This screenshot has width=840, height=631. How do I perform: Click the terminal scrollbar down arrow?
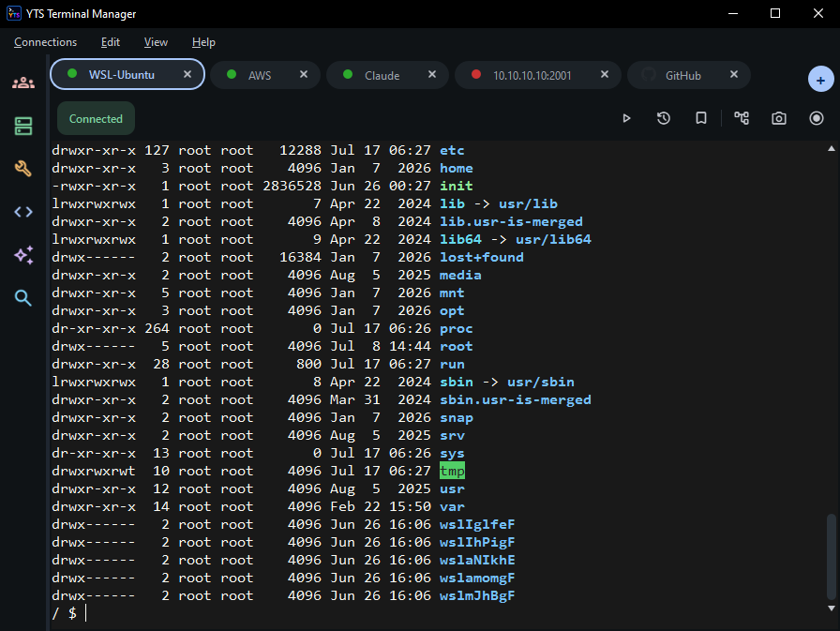(x=832, y=608)
